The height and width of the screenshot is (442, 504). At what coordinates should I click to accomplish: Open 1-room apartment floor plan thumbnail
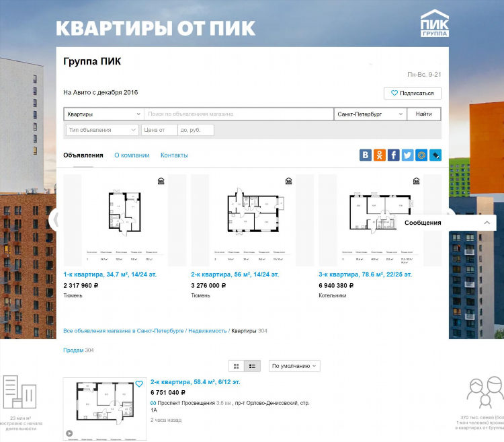pos(125,221)
